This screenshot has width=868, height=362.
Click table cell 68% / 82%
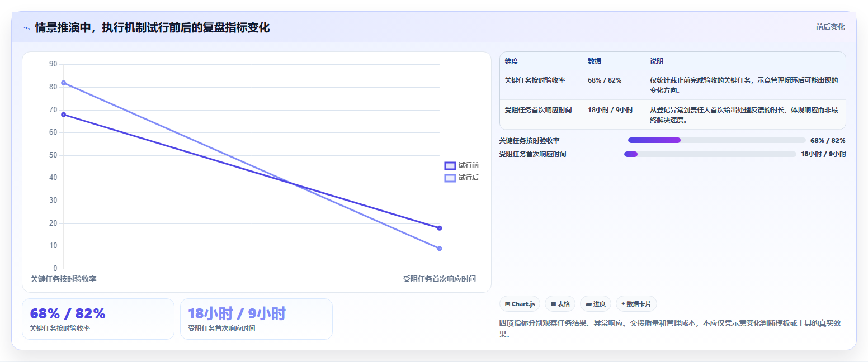605,80
